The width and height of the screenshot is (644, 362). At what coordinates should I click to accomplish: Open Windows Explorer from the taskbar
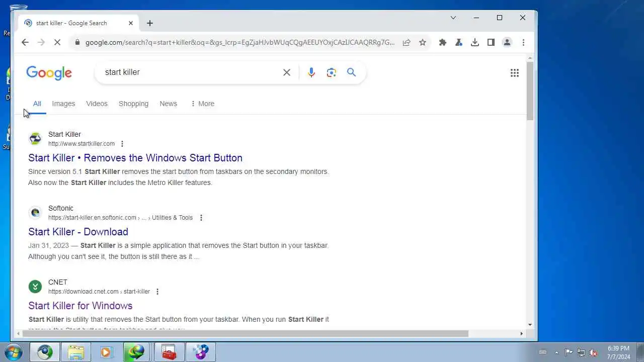[x=76, y=352]
